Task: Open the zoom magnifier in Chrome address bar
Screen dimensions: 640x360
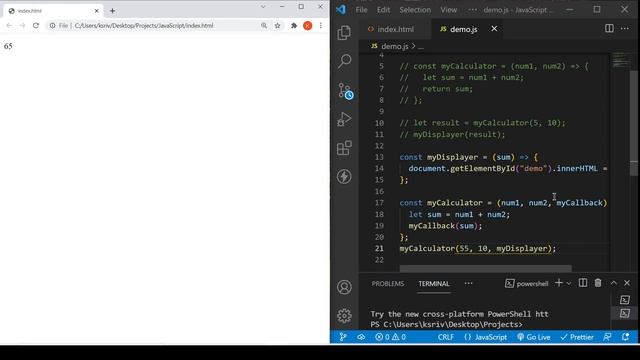Action: 264,25
